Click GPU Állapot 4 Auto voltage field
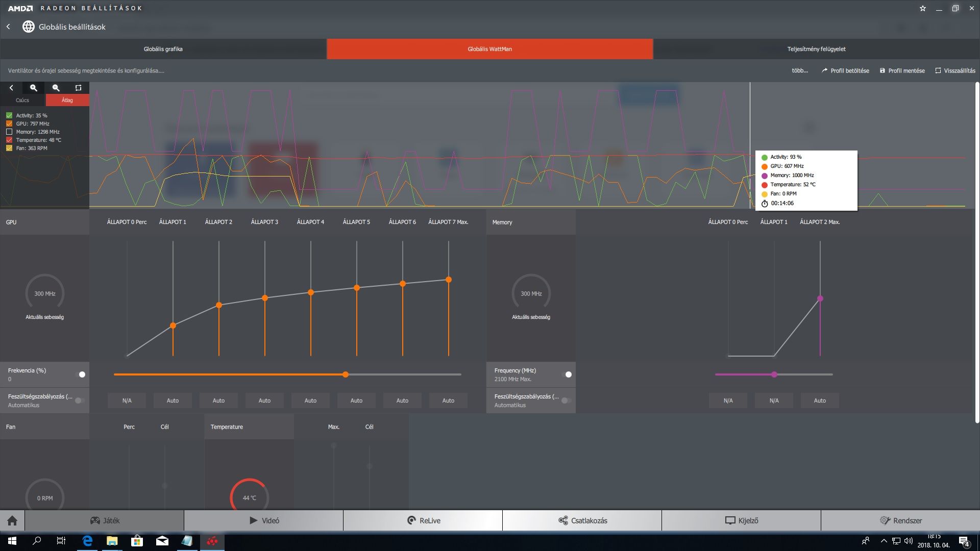980x551 pixels. click(310, 400)
